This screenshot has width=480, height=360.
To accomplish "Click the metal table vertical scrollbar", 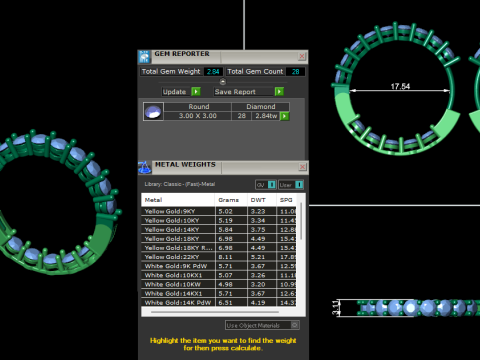I will 301,221.
